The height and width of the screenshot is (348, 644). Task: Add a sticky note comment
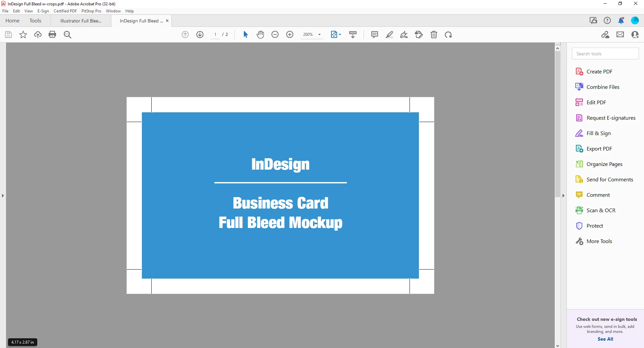[x=375, y=35]
